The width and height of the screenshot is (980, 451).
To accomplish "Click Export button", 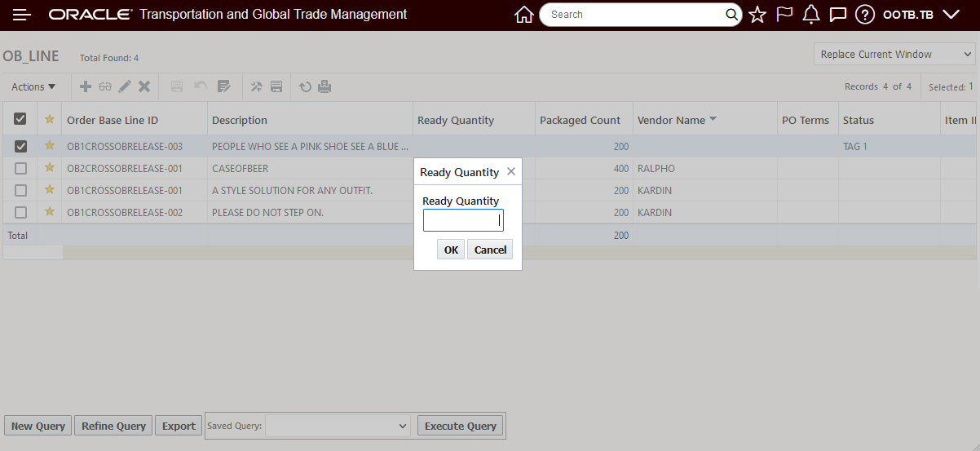I will click(x=179, y=426).
